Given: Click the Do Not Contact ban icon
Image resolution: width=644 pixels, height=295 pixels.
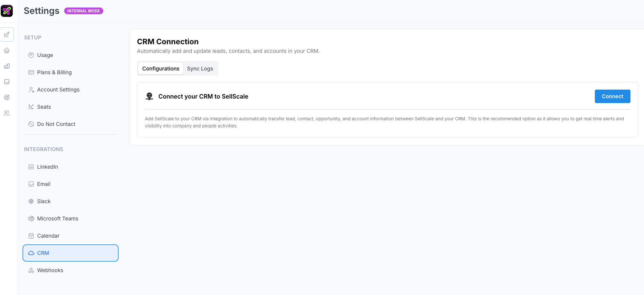Looking at the screenshot, I should (x=31, y=124).
